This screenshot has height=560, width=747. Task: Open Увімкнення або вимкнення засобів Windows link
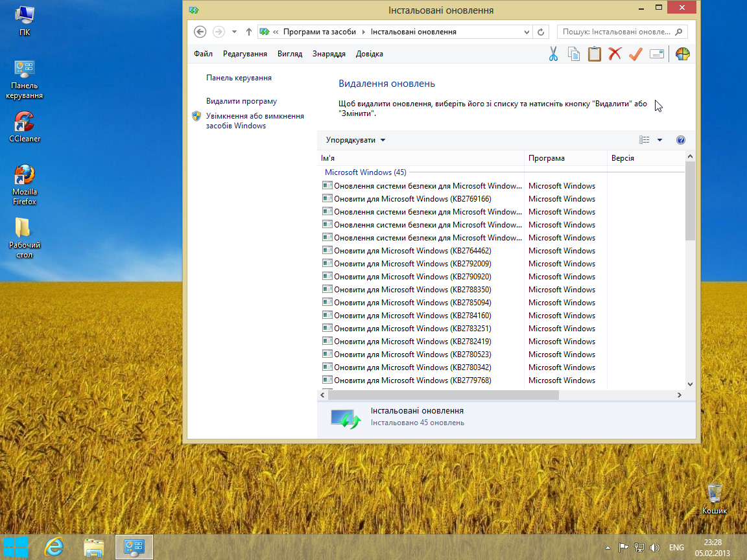255,121
